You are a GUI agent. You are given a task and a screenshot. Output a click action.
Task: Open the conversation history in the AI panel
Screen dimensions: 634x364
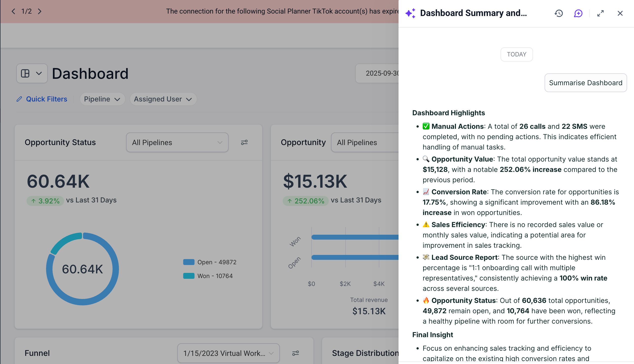[x=558, y=13]
